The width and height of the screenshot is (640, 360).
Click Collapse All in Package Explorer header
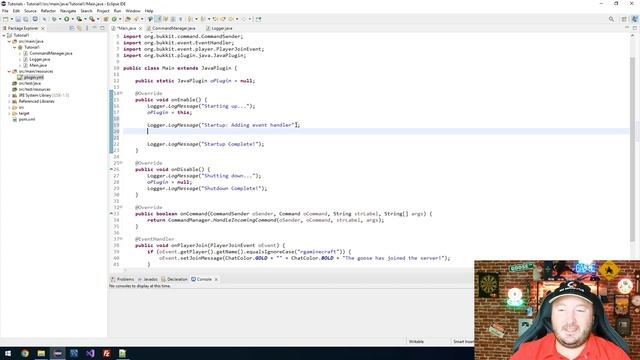coord(72,28)
